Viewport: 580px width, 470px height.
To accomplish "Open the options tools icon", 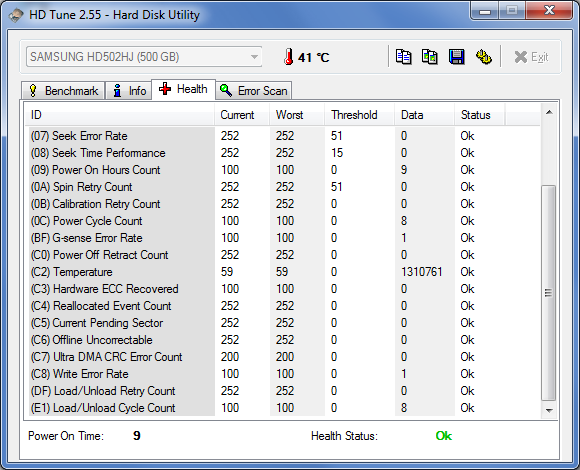I will coord(483,57).
